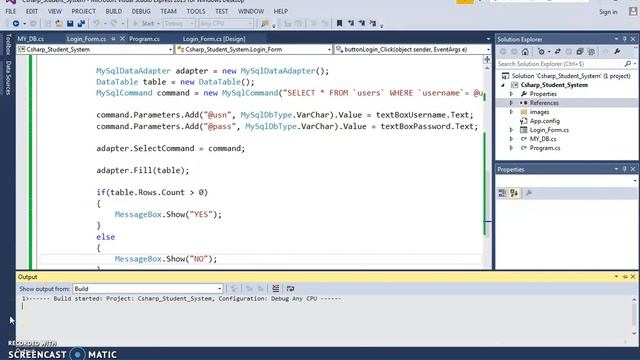The image size is (640, 360).
Task: Click the Sign in link
Action: [608, 12]
